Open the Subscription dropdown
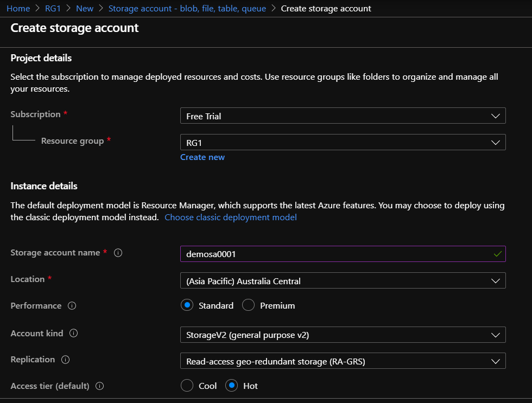The width and height of the screenshot is (532, 403). coord(343,116)
